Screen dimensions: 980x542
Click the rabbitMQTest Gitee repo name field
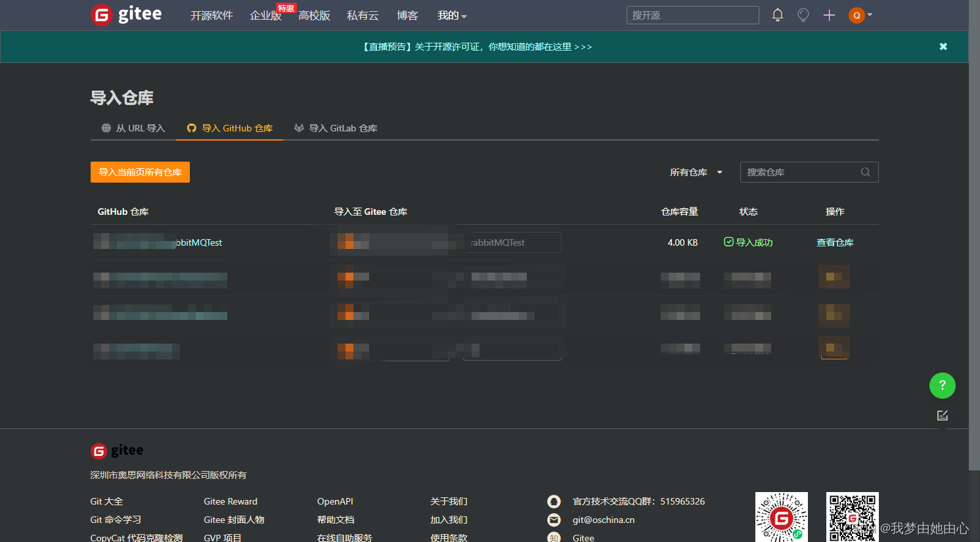tap(513, 242)
